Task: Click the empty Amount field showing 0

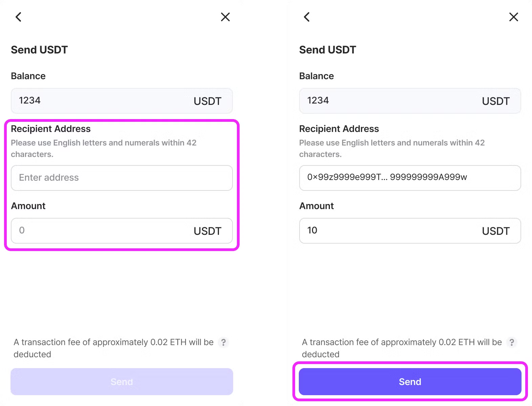Action: click(x=102, y=231)
